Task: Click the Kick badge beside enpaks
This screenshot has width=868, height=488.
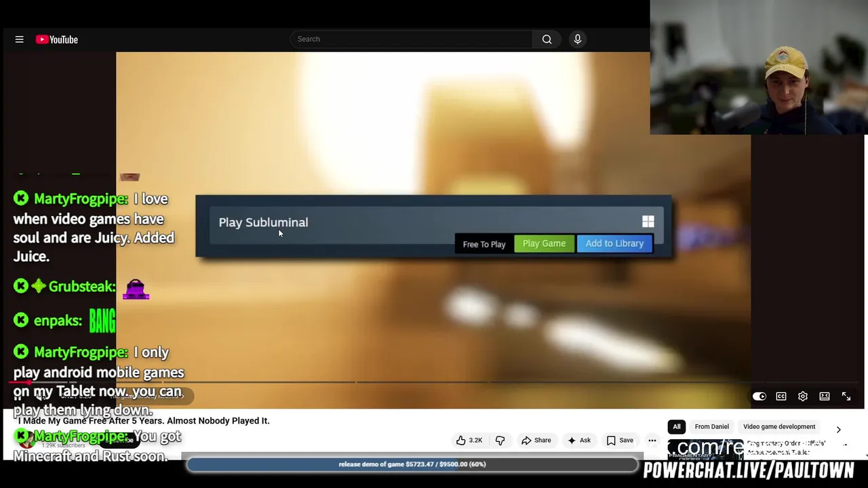Action: pyautogui.click(x=21, y=320)
